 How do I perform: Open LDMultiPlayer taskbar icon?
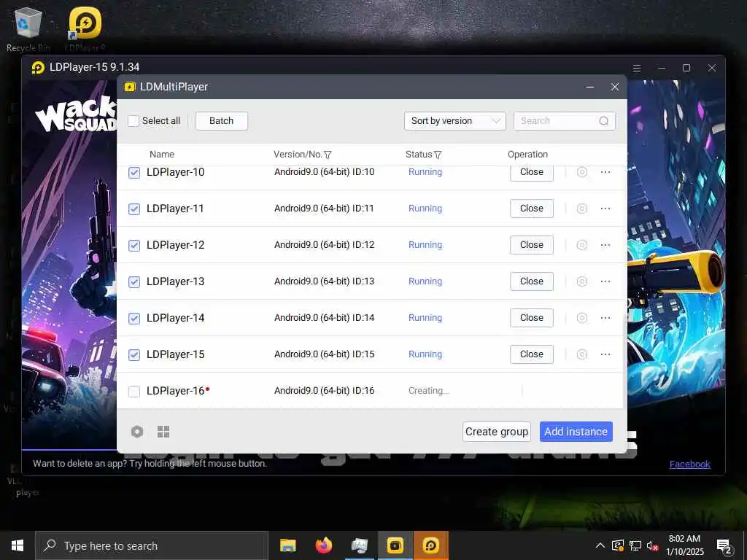click(x=395, y=545)
